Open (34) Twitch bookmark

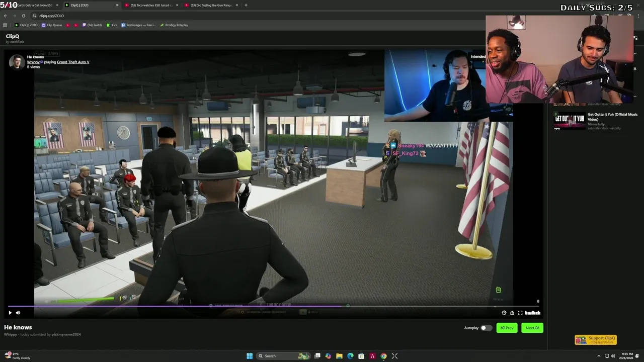[93, 25]
